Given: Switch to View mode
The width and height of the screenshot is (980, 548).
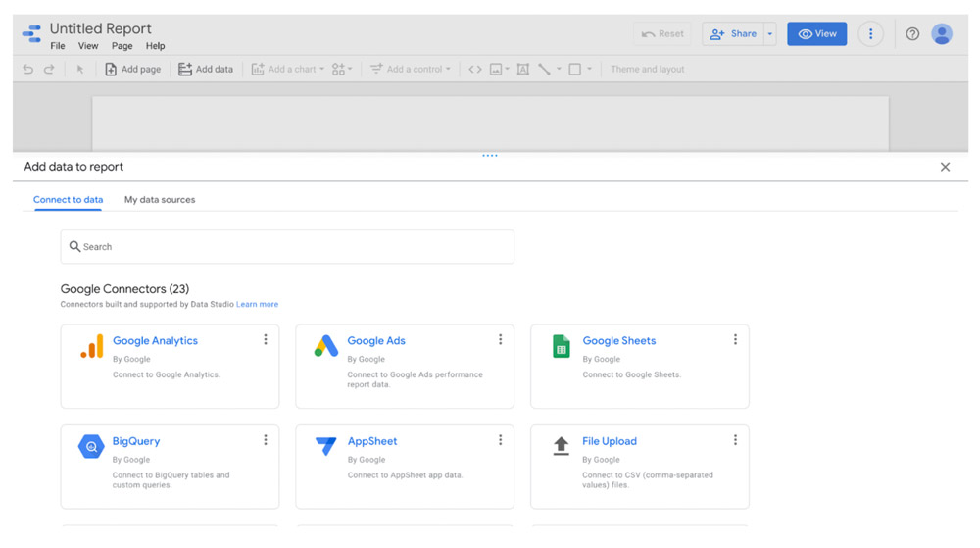Looking at the screenshot, I should click(x=817, y=33).
